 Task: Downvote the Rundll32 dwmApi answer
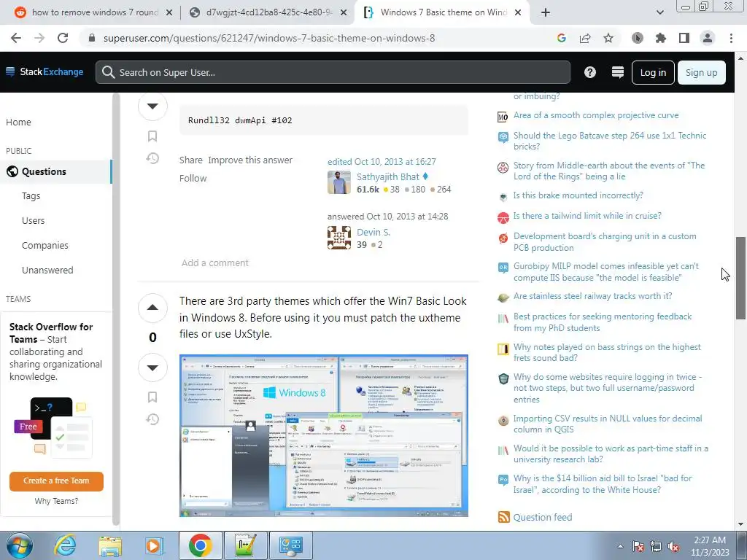coord(152,106)
